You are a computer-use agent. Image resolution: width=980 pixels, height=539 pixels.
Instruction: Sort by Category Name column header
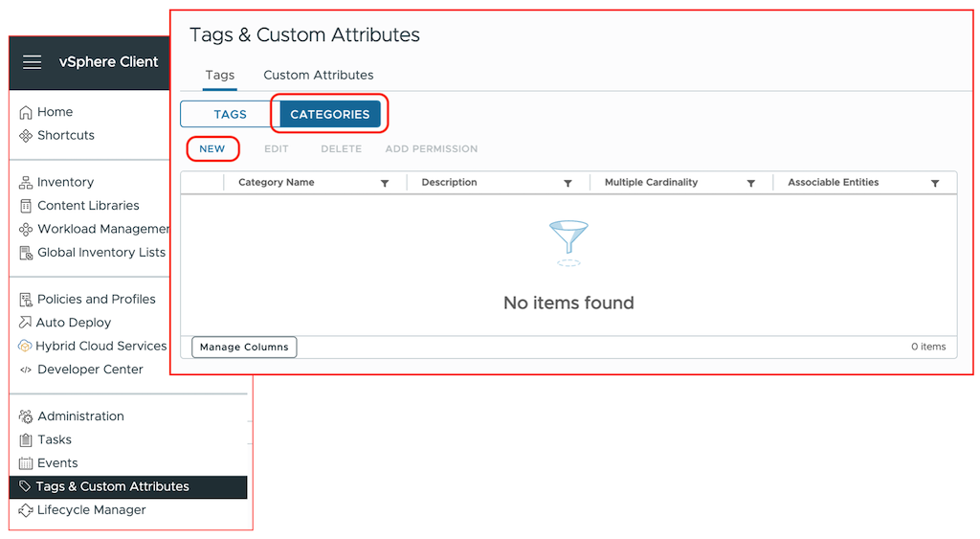pos(277,183)
